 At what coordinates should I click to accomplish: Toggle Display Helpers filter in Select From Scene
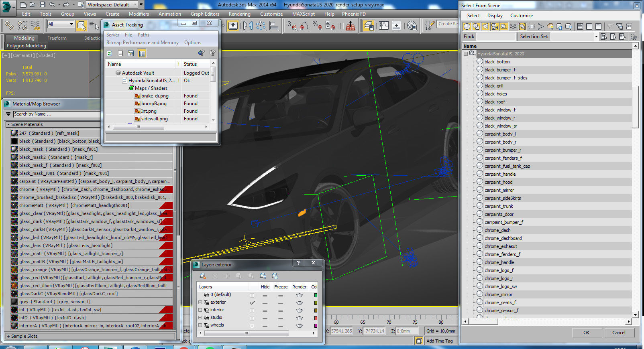click(x=504, y=26)
